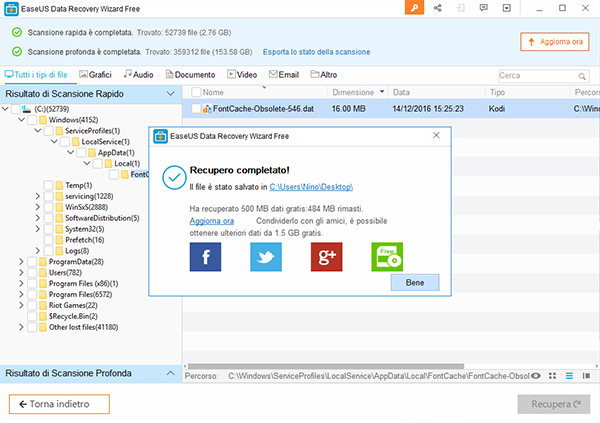The height and width of the screenshot is (423, 600).
Task: Click Aggiorna ora link in dialog
Action: click(x=212, y=221)
